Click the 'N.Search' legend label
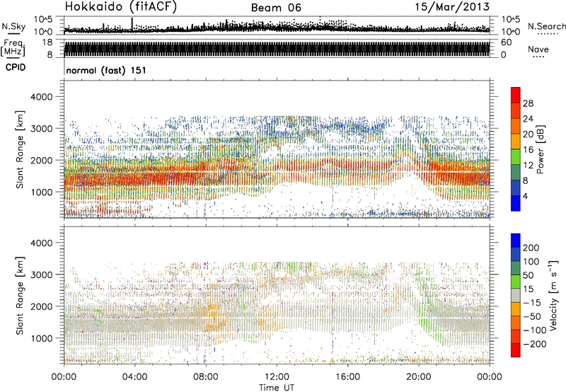This screenshot has width=566, height=392. pos(546,26)
